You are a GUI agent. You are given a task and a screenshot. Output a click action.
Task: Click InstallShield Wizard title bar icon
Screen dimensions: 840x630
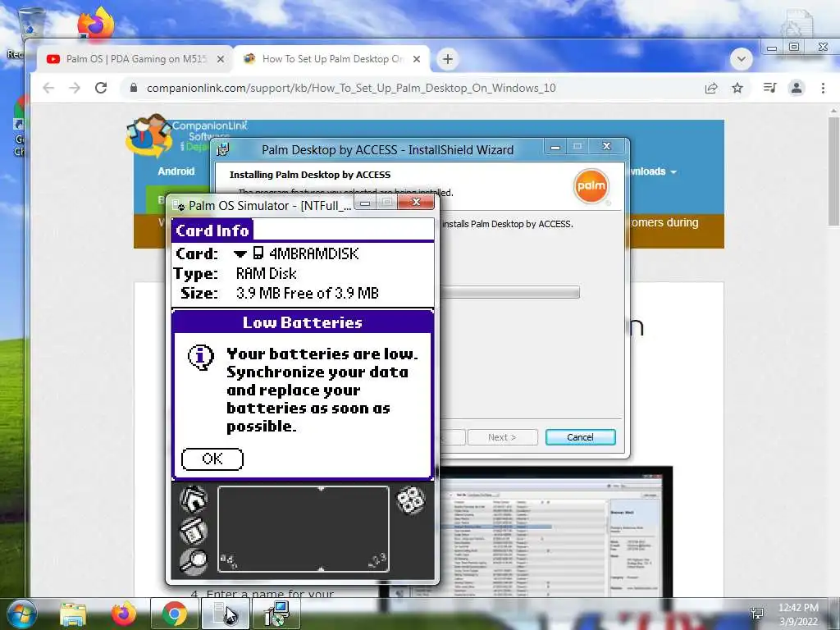pos(222,150)
